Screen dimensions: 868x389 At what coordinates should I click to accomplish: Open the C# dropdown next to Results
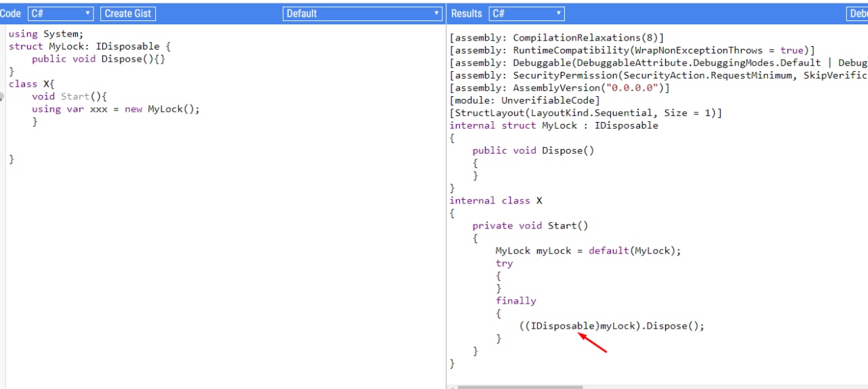[x=526, y=14]
